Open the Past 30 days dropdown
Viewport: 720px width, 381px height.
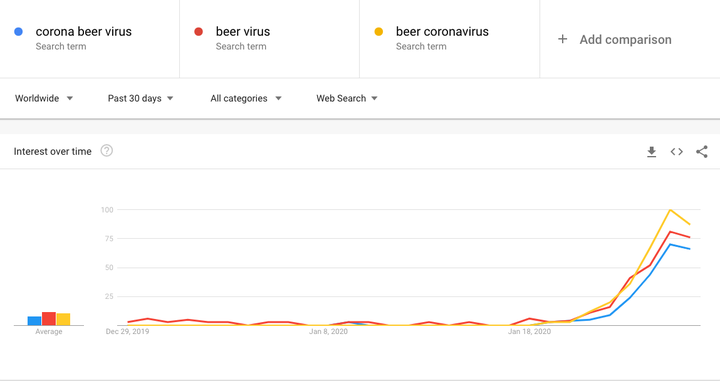pyautogui.click(x=141, y=98)
